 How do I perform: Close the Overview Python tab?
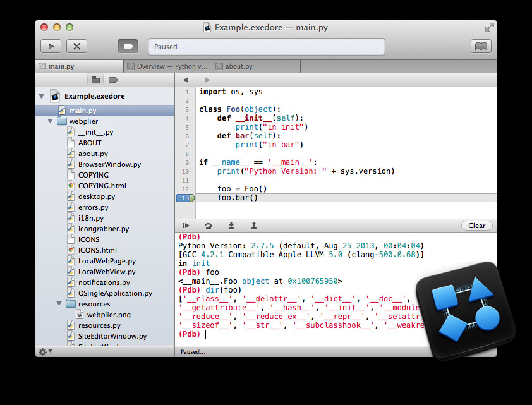click(131, 66)
